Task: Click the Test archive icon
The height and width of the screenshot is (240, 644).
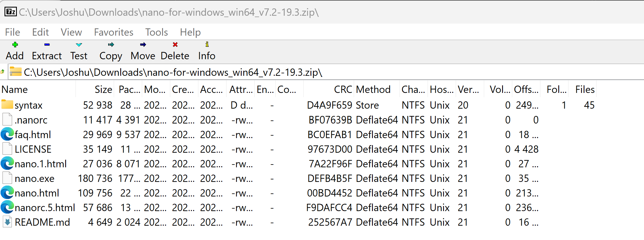Action: tap(79, 44)
